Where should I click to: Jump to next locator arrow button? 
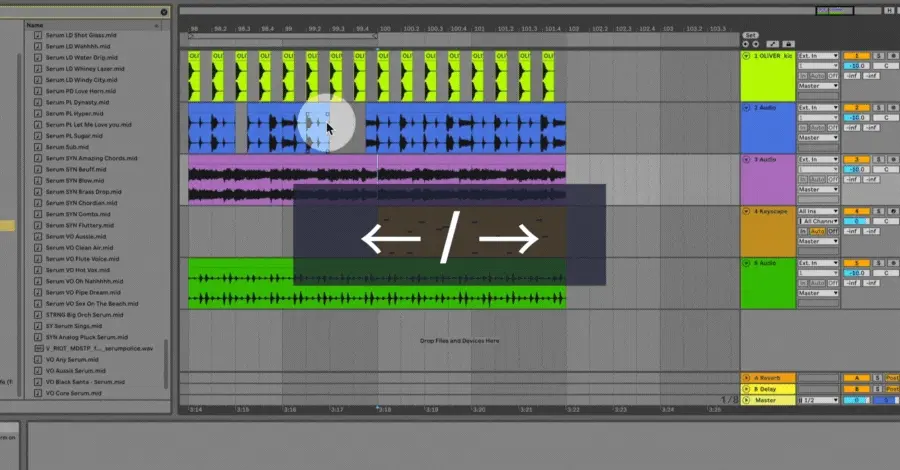coord(755,44)
